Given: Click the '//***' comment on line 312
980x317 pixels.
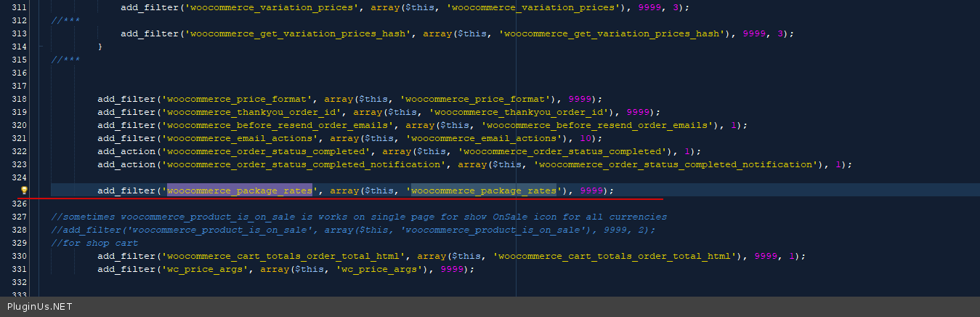Looking at the screenshot, I should 65,20.
